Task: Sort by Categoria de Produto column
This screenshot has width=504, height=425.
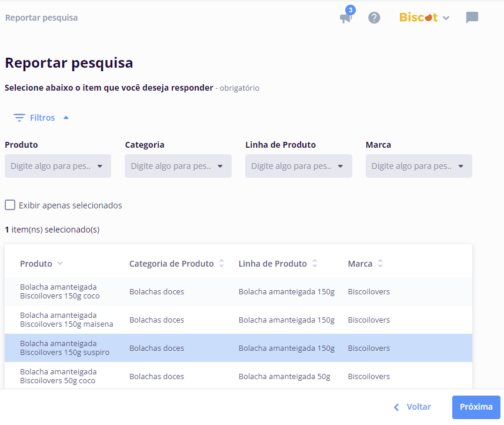Action: pos(176,264)
